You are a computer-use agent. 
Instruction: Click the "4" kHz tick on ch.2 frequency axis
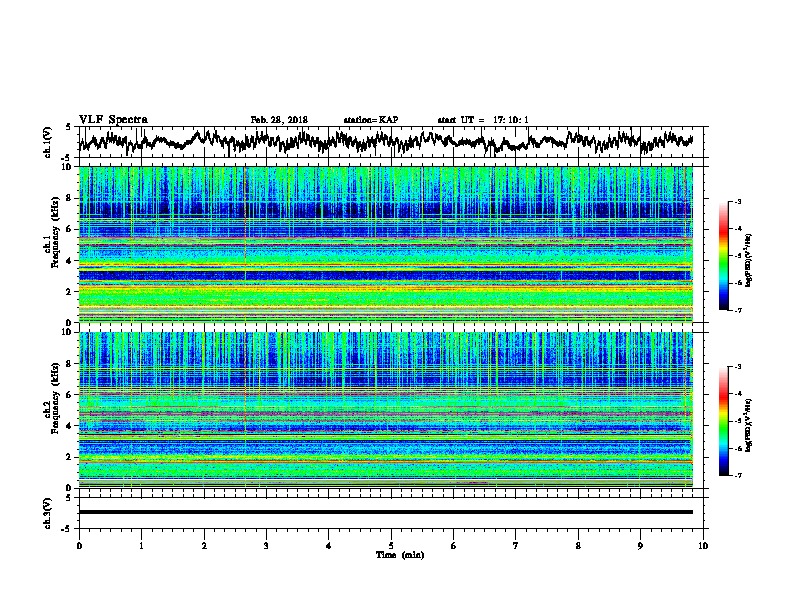(x=70, y=426)
